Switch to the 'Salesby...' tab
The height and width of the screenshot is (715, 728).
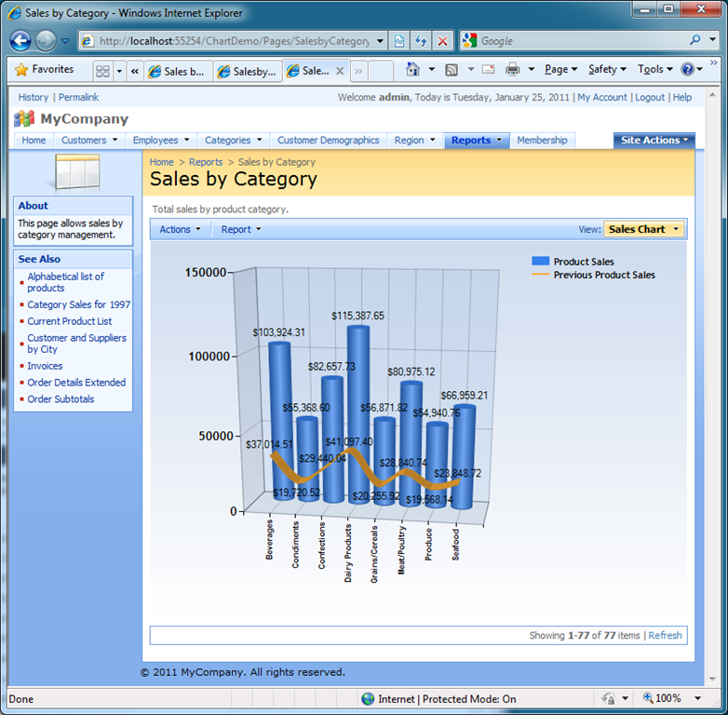pyautogui.click(x=249, y=72)
